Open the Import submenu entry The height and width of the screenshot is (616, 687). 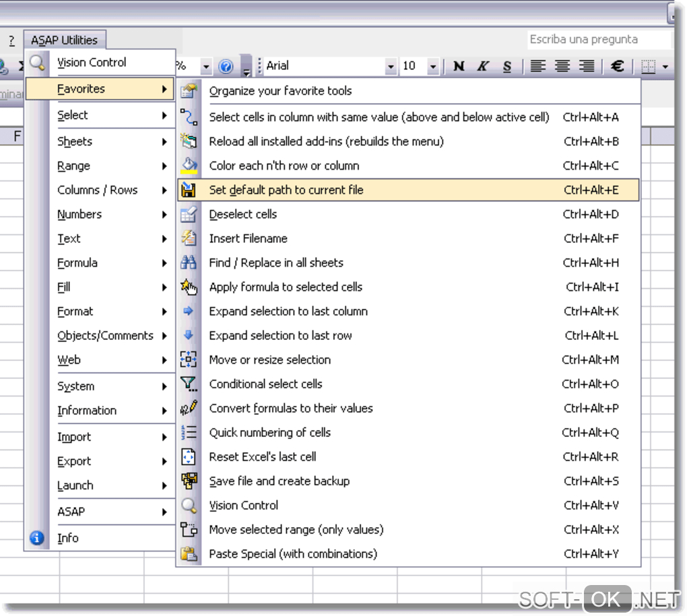(x=101, y=437)
